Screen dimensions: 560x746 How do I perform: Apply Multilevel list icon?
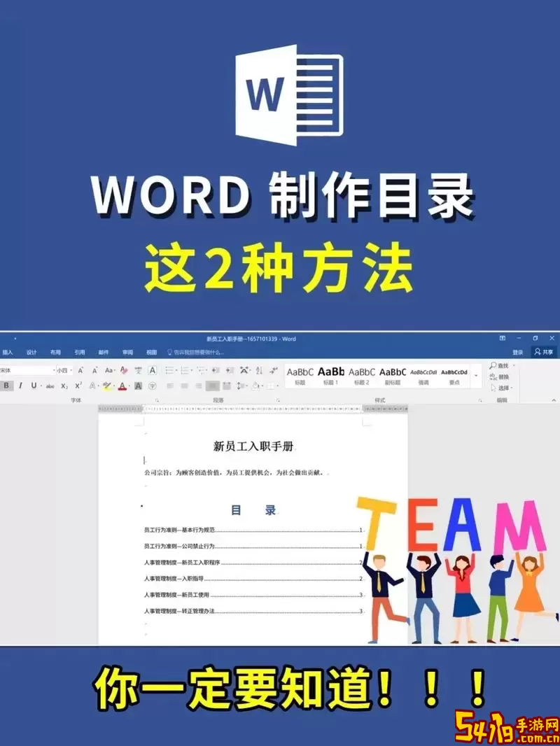pos(202,371)
